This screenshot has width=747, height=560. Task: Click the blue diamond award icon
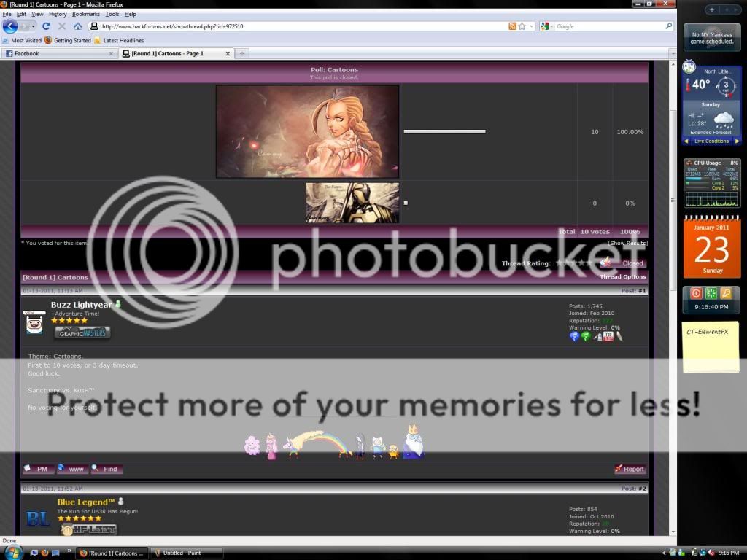click(x=574, y=336)
